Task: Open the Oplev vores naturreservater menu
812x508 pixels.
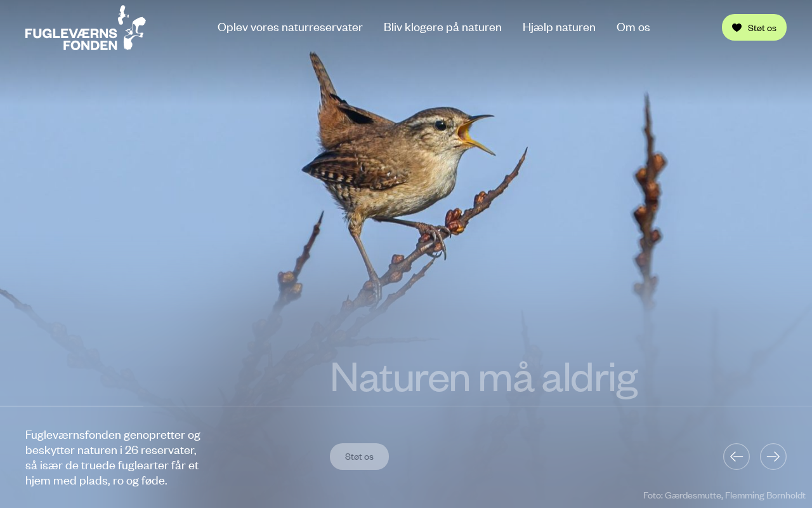Action: (290, 27)
